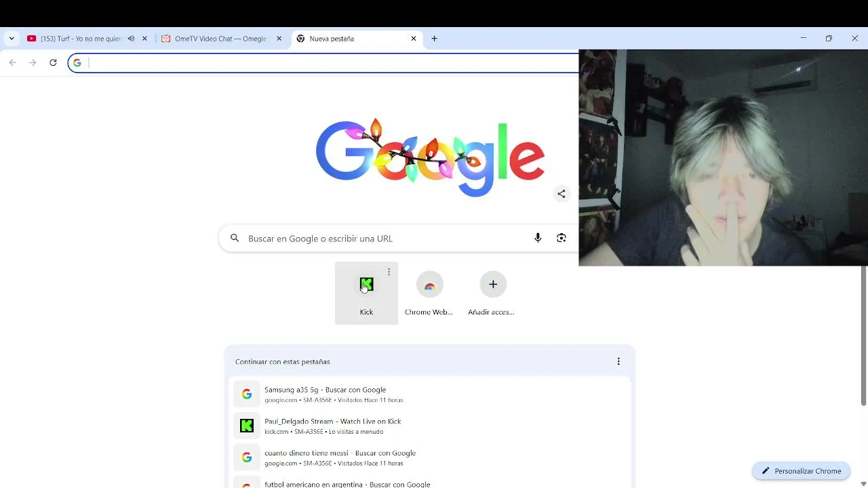The image size is (868, 488).
Task: Restore down the Chrome window
Action: 829,39
